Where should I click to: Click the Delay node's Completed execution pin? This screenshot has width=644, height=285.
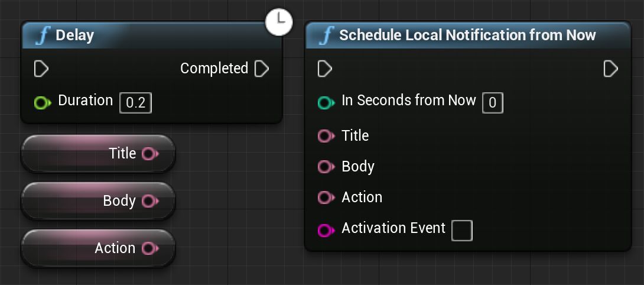click(261, 69)
